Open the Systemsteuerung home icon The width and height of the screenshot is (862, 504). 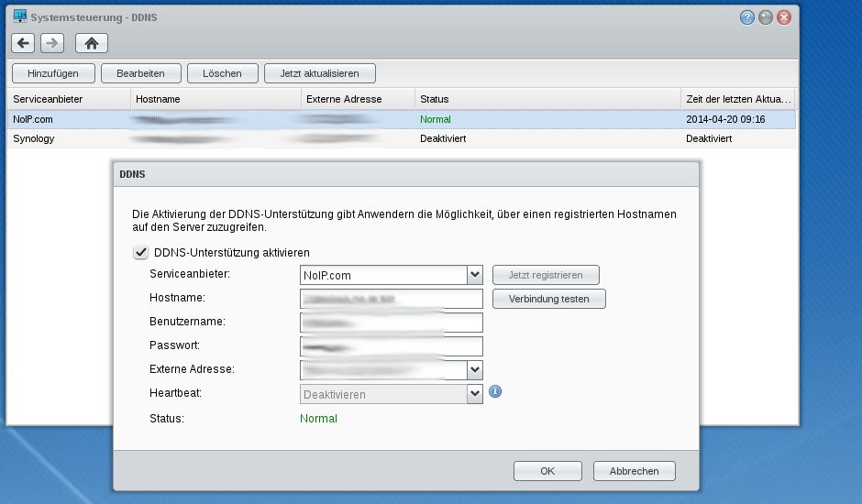coord(92,43)
